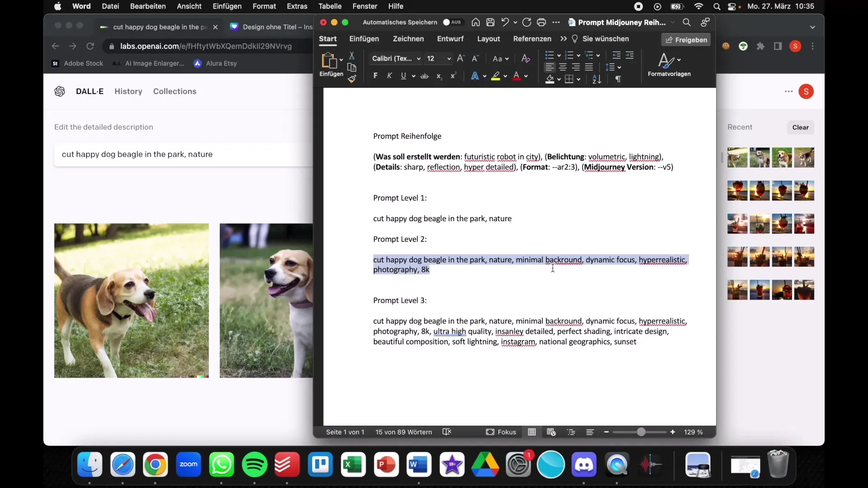Image resolution: width=868 pixels, height=488 pixels.
Task: Switch to web layout view icon in status bar
Action: pyautogui.click(x=551, y=432)
